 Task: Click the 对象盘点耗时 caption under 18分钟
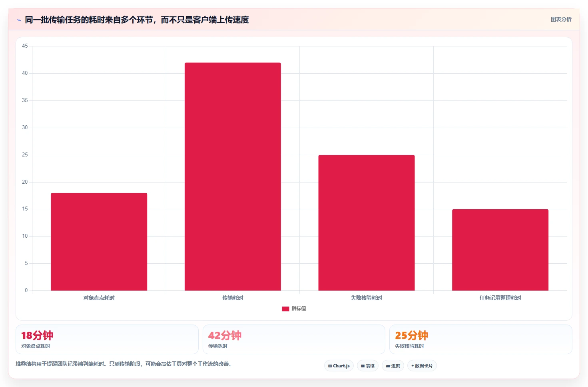pyautogui.click(x=36, y=346)
